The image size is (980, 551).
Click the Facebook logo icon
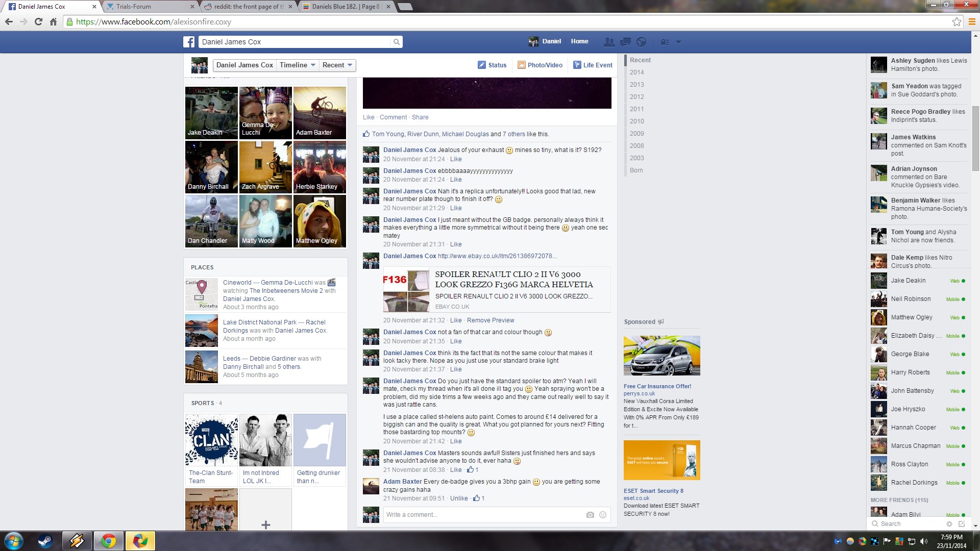pos(189,42)
